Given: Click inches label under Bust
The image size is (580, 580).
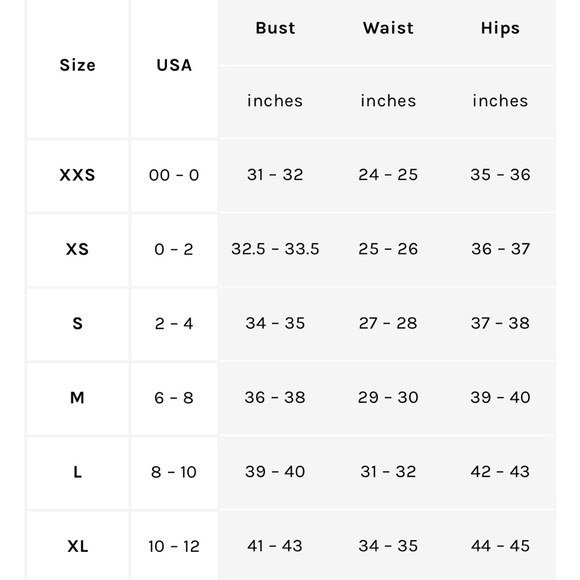Looking at the screenshot, I should pyautogui.click(x=275, y=101).
